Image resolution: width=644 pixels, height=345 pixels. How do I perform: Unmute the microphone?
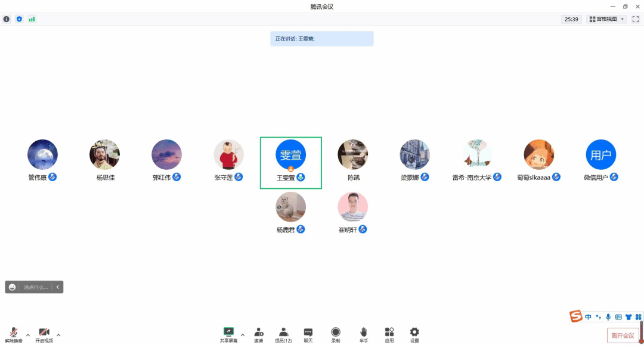[14, 335]
